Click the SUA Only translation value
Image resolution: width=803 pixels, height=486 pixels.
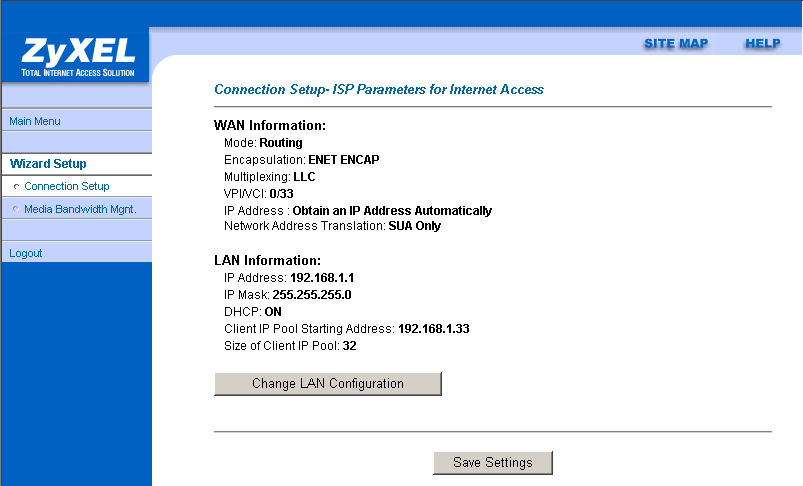[x=415, y=227]
